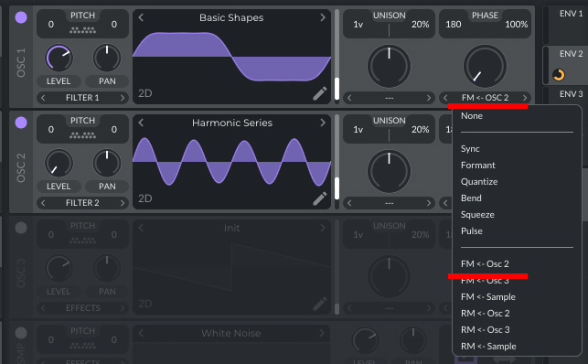588x364 pixels.
Task: Click the OSC 2 PAN knob
Action: 107,164
